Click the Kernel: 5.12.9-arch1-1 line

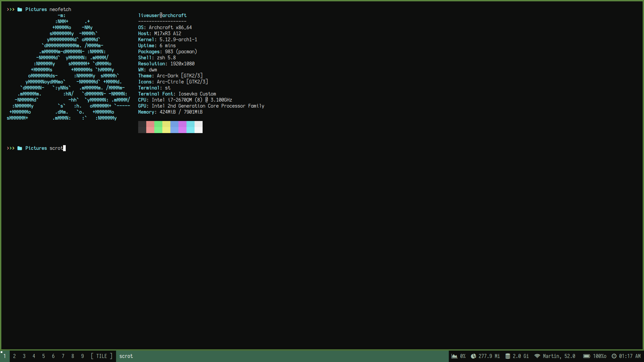tap(168, 40)
